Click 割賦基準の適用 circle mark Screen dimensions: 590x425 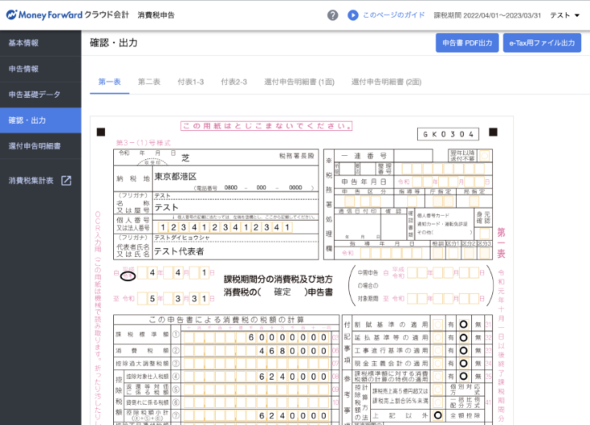464,324
